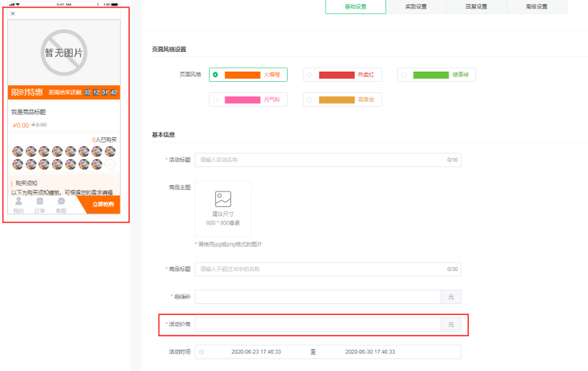Focus the 活动价格 activity price input
588x371 pixels.
318,325
